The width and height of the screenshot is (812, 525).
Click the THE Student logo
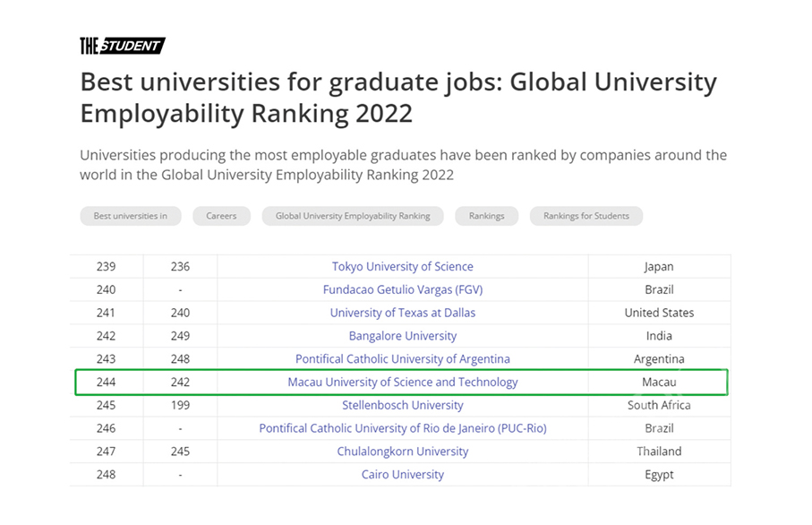(x=123, y=45)
